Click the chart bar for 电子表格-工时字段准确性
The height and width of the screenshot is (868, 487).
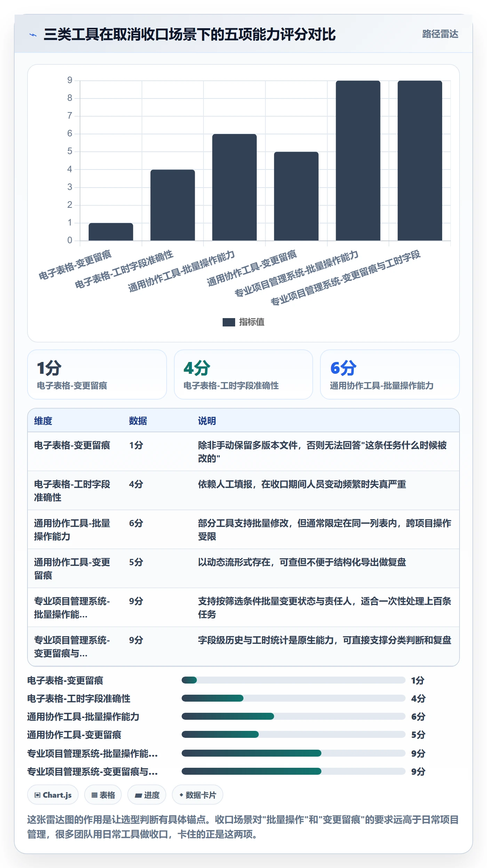(x=173, y=205)
